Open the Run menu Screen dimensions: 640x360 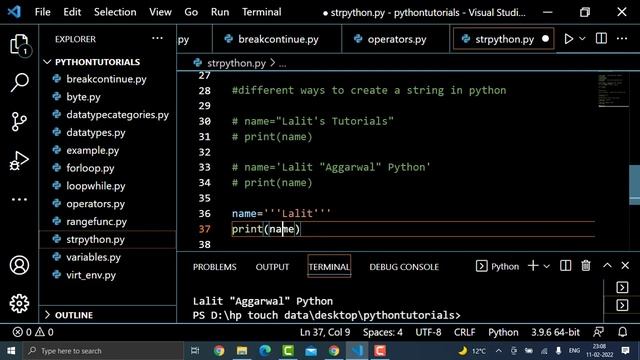tap(220, 12)
